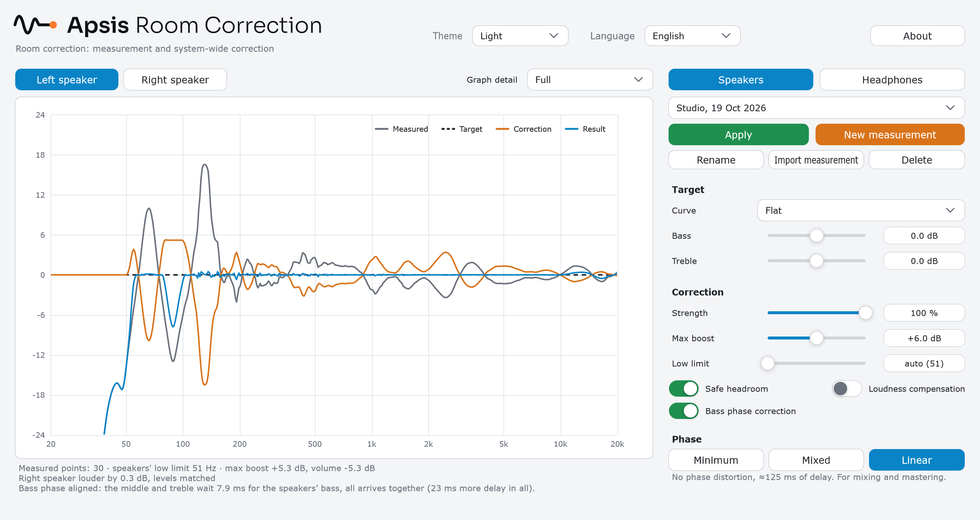Click the green Apply button
The height and width of the screenshot is (520, 980).
(x=738, y=134)
